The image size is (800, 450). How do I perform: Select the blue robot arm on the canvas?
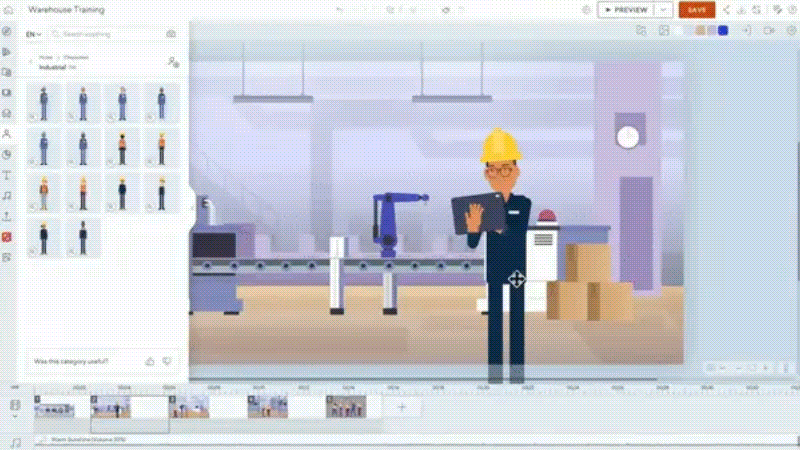pos(395,223)
